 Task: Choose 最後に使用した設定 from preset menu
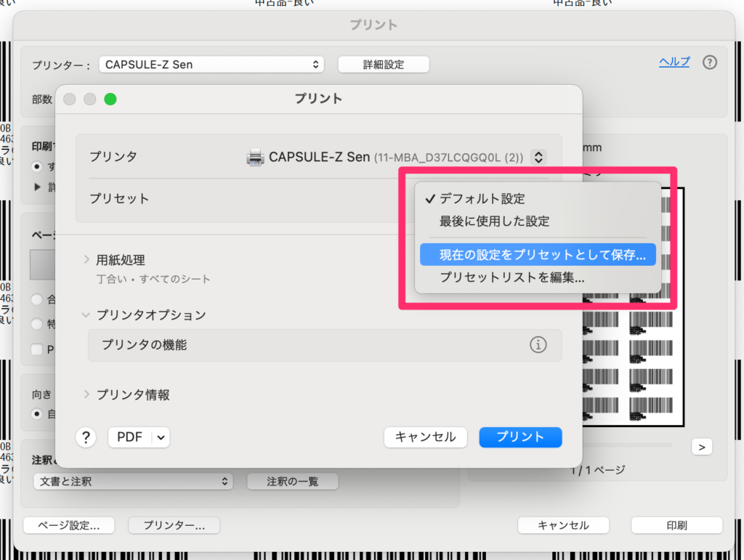pyautogui.click(x=494, y=221)
